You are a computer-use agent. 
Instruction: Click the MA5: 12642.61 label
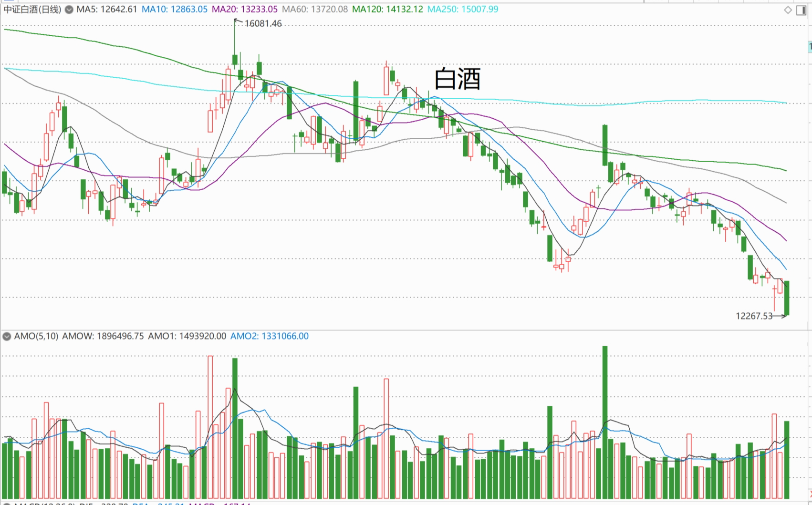pyautogui.click(x=107, y=10)
